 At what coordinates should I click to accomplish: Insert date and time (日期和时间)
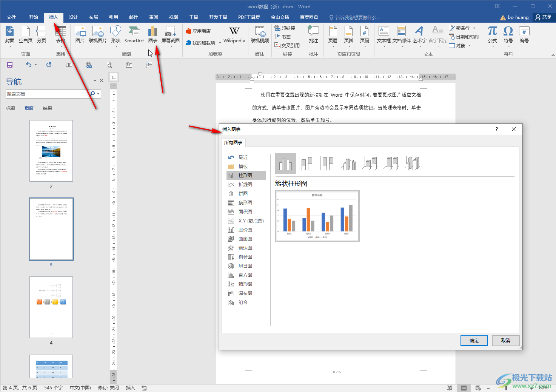464,37
